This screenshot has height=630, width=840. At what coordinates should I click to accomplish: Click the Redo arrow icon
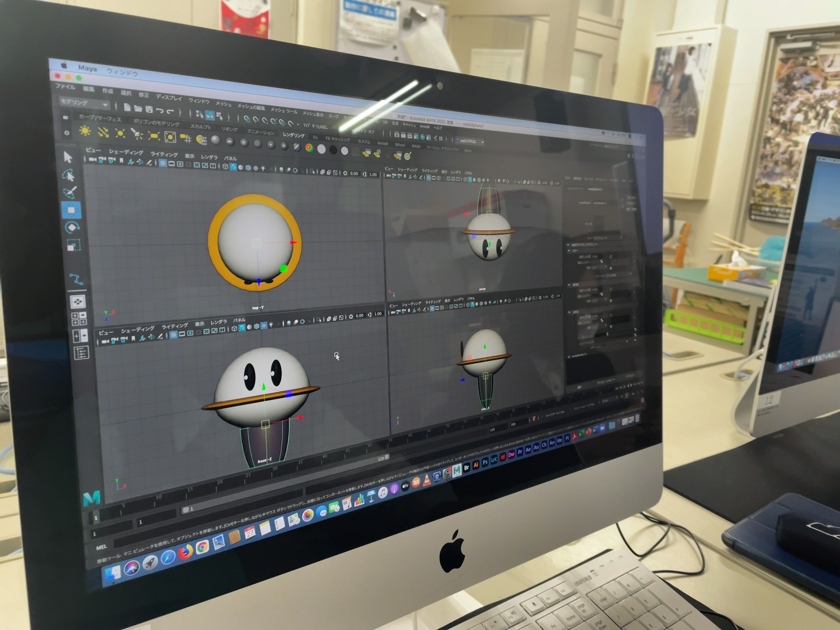[x=170, y=111]
